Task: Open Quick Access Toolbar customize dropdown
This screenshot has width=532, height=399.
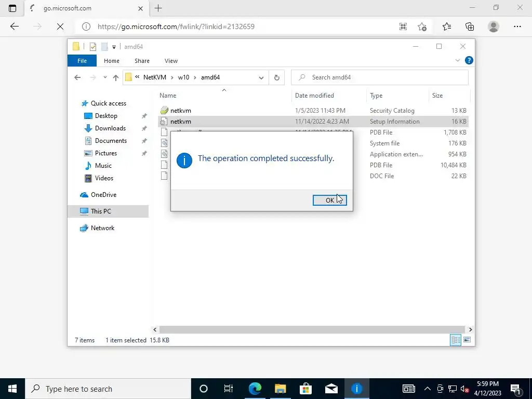Action: 114,47
